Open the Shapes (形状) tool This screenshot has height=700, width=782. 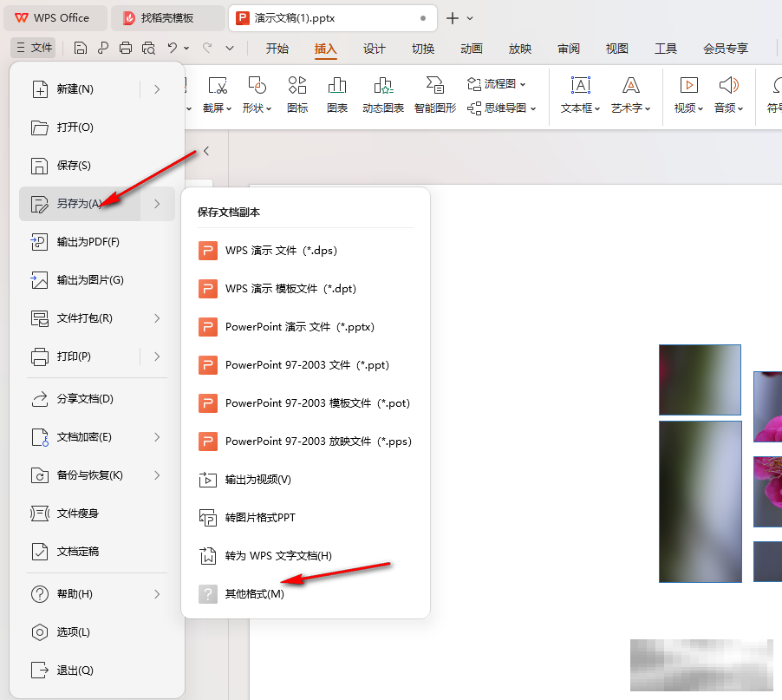(x=257, y=95)
